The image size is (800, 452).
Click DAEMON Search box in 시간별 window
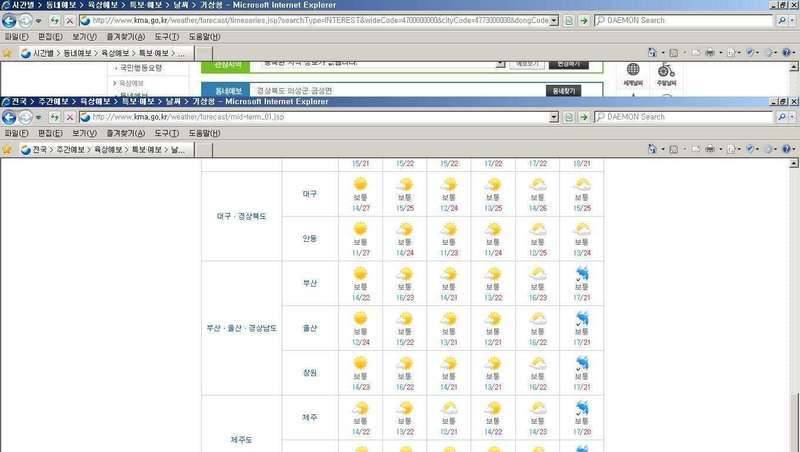tap(684, 20)
